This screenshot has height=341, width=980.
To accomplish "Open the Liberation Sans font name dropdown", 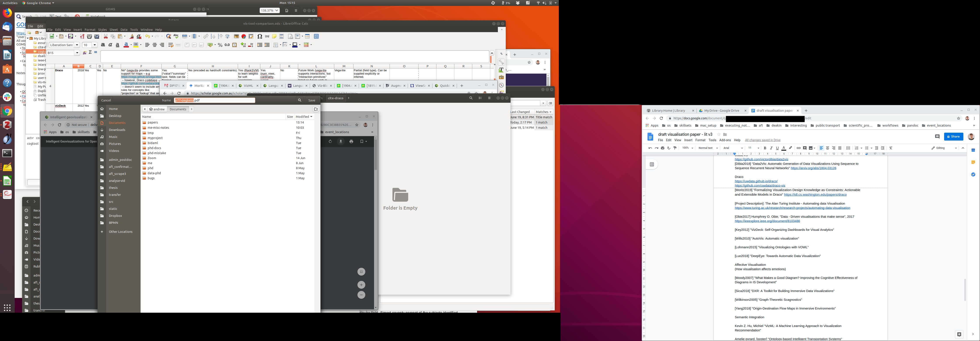I will coord(77,45).
